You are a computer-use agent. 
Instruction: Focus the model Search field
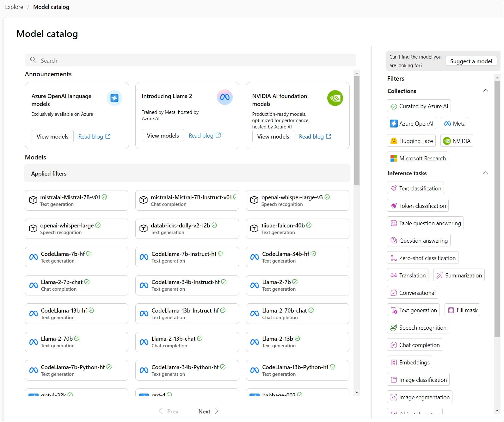pyautogui.click(x=190, y=60)
